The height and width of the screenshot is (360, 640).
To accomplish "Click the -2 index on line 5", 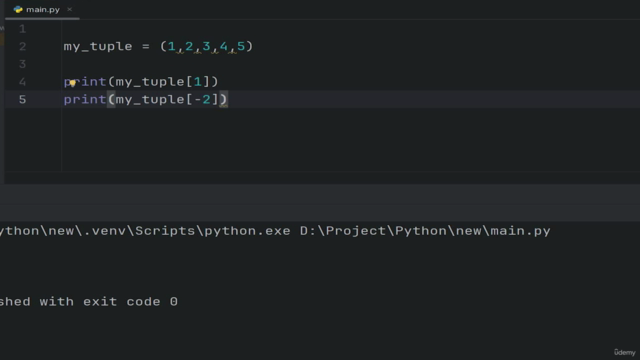I will pos(202,99).
